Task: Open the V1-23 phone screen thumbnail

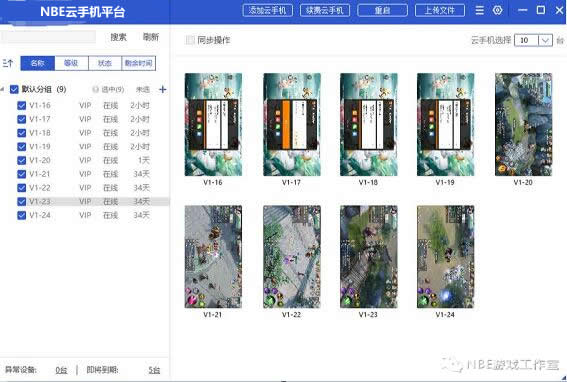Action: (369, 257)
